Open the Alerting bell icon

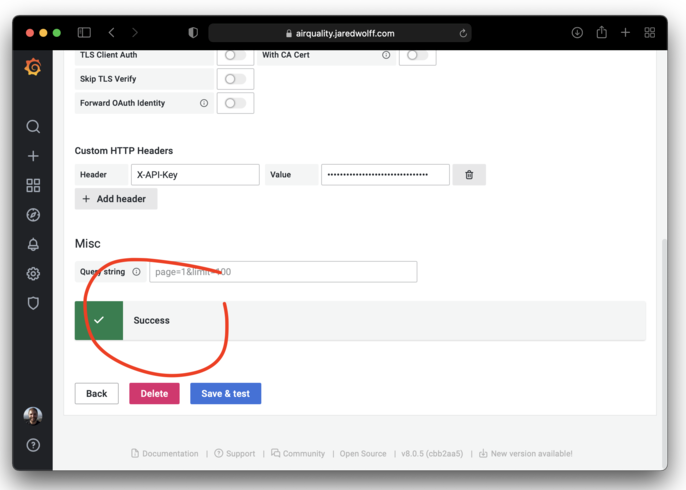(33, 244)
